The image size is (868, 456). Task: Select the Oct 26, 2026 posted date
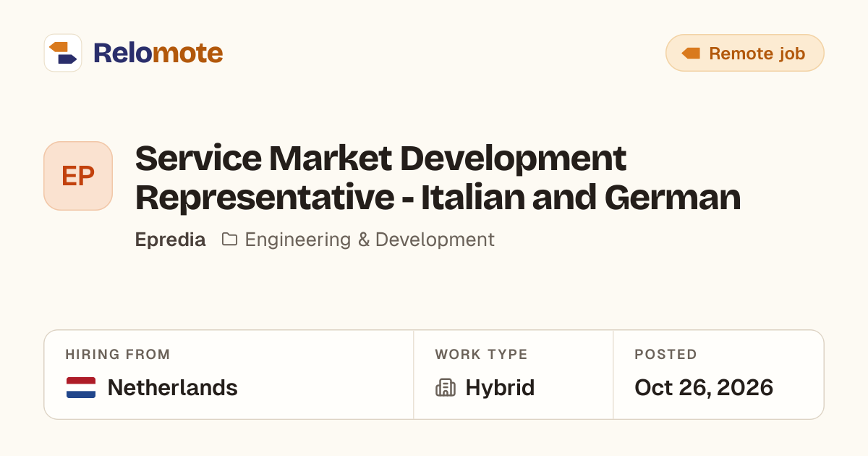pyautogui.click(x=704, y=388)
